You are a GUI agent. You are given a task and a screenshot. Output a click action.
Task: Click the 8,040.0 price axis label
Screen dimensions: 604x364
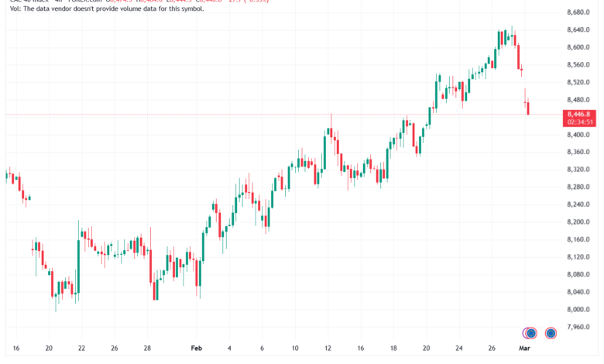click(578, 292)
